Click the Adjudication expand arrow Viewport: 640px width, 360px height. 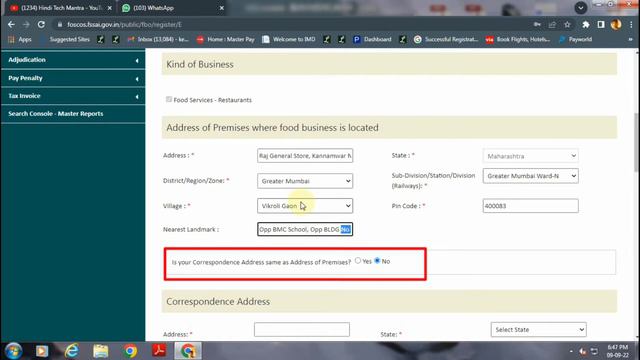(137, 60)
